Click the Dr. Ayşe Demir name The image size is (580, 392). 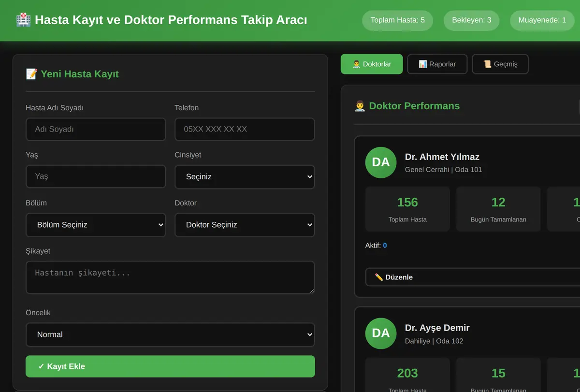pos(437,328)
